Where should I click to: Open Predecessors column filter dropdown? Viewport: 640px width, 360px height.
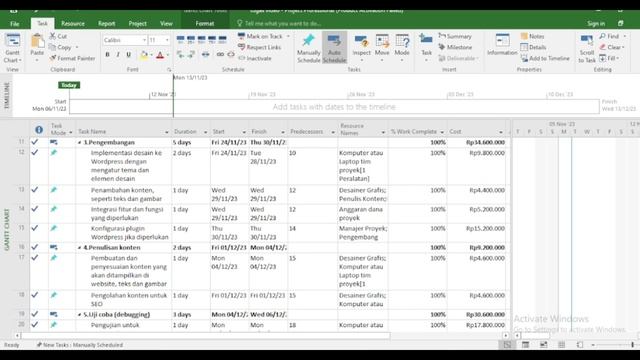click(x=333, y=132)
